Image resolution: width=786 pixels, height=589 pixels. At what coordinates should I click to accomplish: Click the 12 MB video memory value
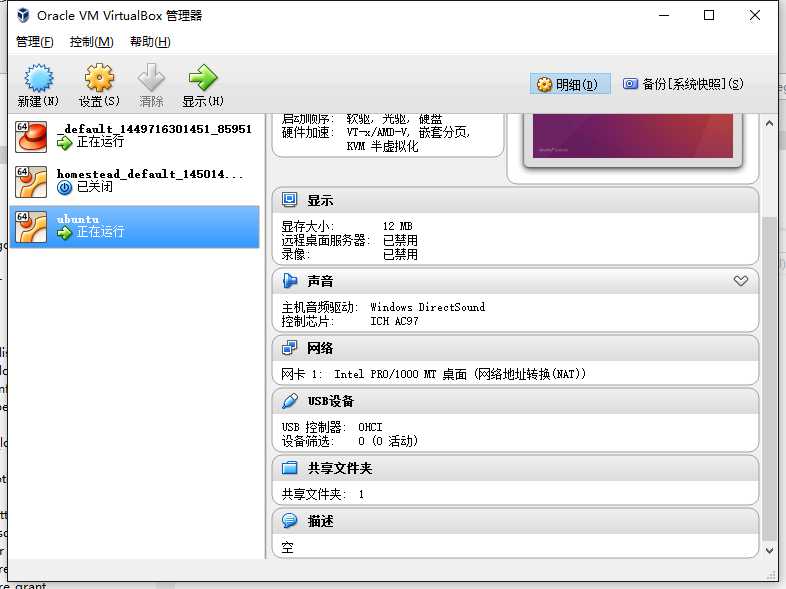[x=398, y=226]
